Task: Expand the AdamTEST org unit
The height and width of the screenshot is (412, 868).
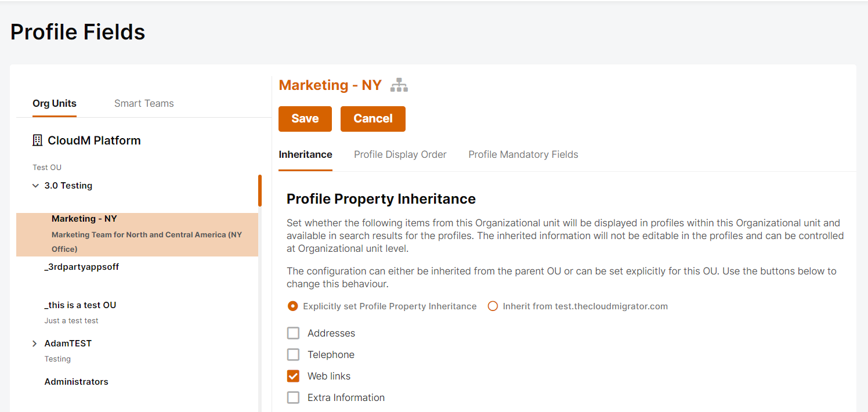Action: tap(35, 344)
